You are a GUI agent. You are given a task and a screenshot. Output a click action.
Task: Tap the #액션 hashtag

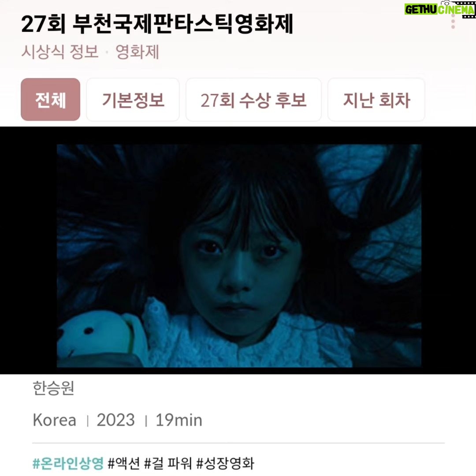coord(124,464)
